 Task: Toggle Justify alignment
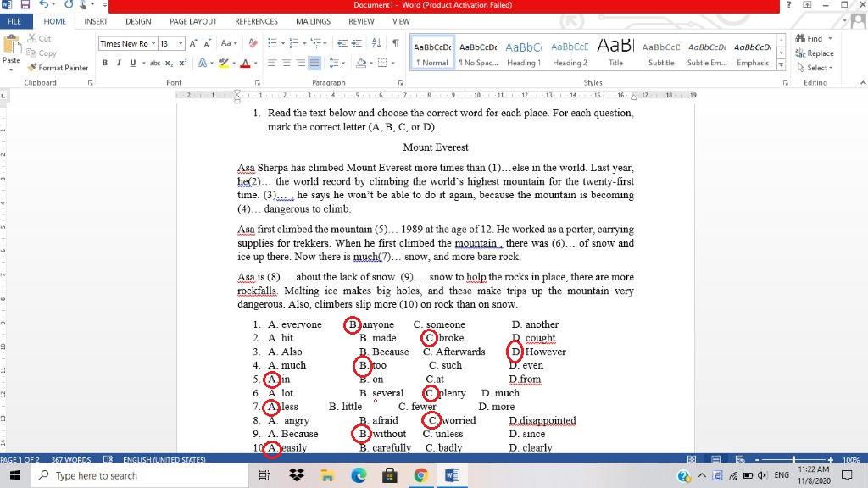pos(314,63)
